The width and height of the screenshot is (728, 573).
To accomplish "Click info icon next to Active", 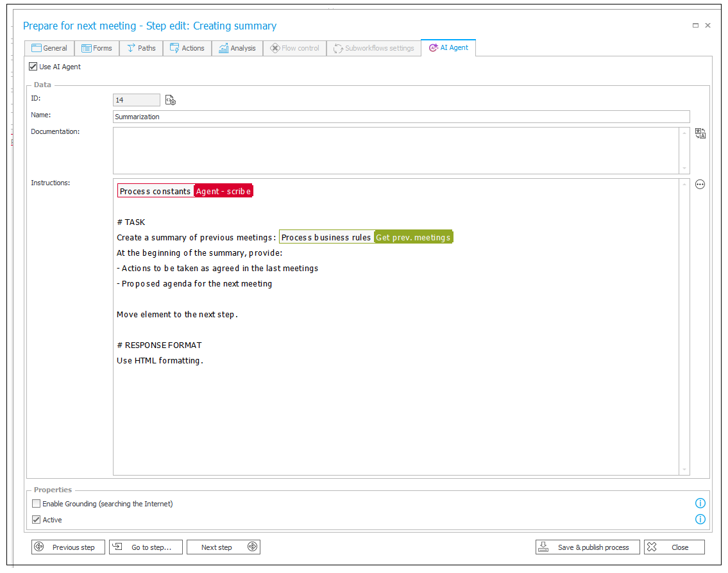I will [x=700, y=519].
